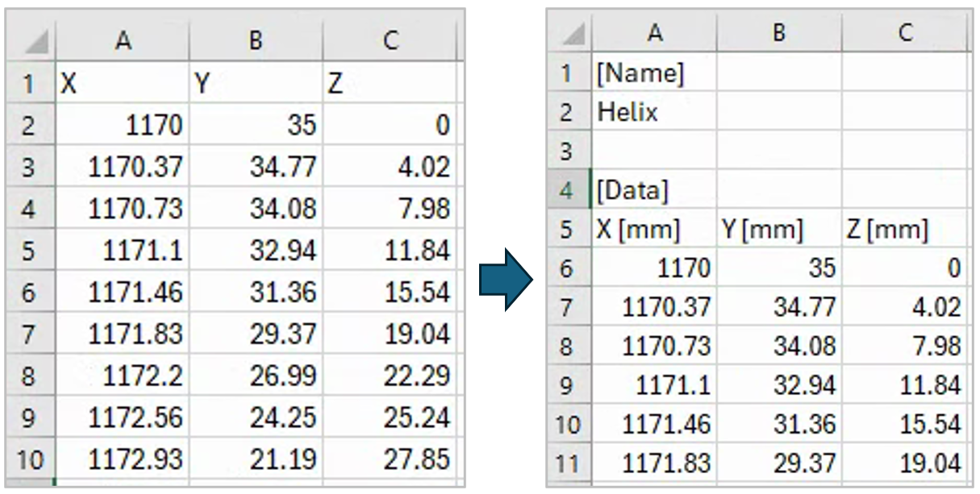
Task: Select the Helix cell
Action: coord(654,112)
